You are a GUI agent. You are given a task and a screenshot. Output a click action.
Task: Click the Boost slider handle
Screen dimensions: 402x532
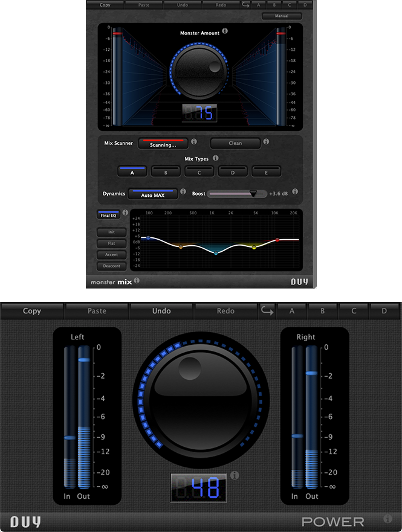253,193
